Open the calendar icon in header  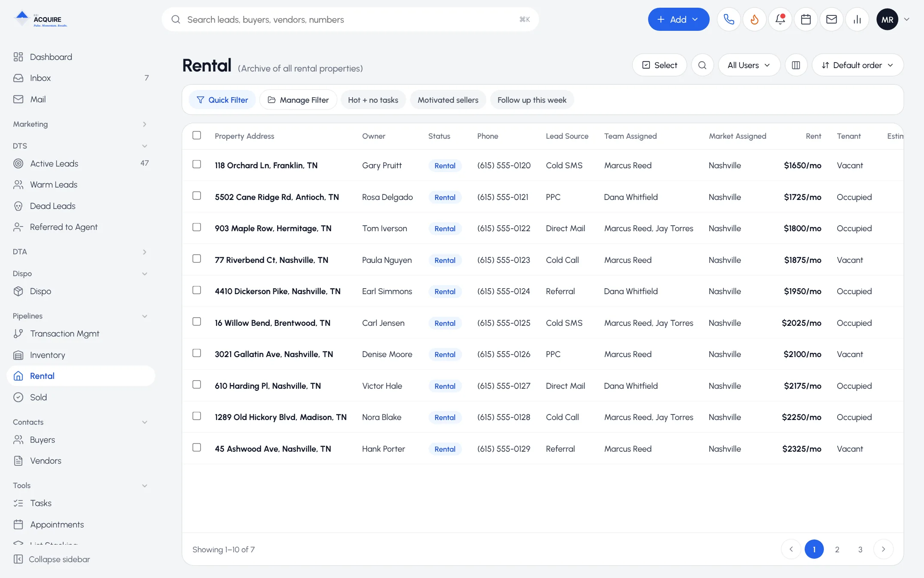pyautogui.click(x=806, y=19)
